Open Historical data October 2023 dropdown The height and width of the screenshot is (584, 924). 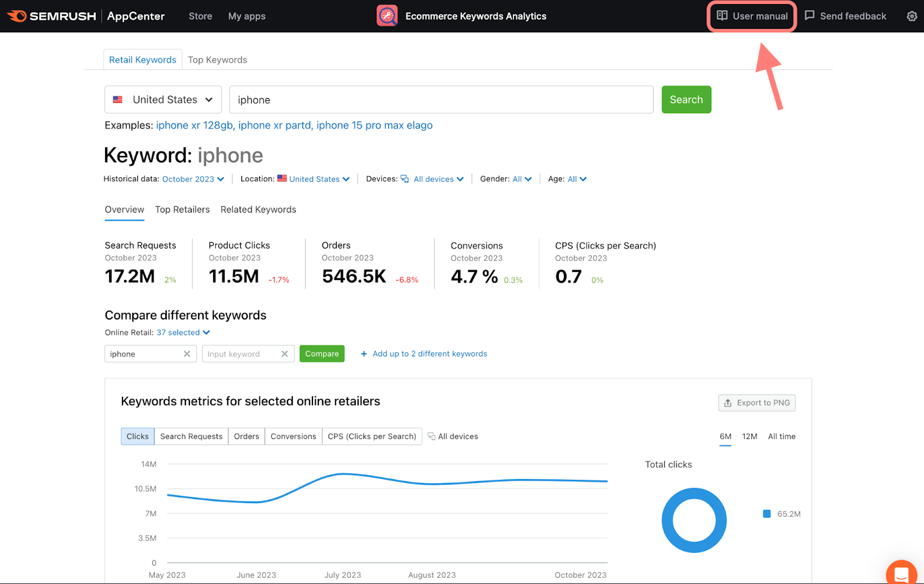[193, 179]
